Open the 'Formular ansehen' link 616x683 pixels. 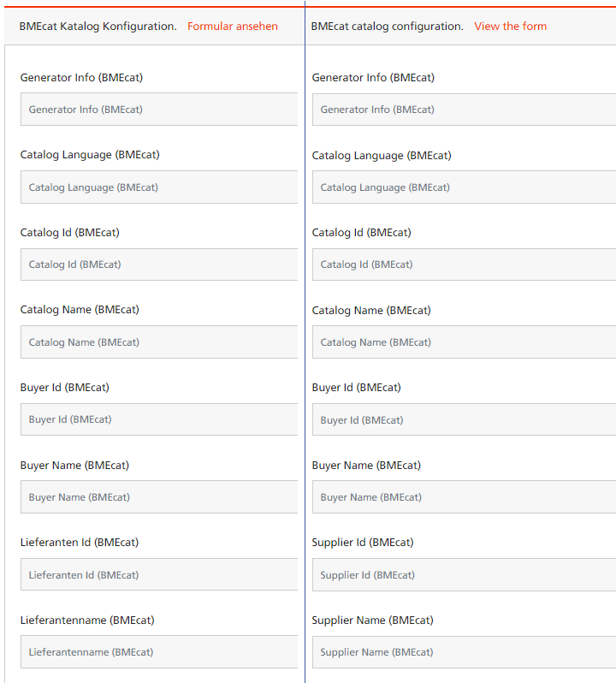point(232,27)
